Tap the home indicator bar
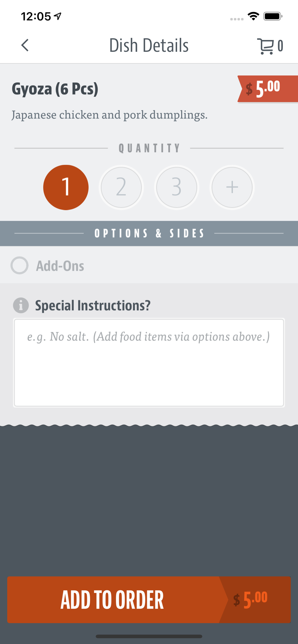The height and width of the screenshot is (644, 298). click(x=149, y=636)
